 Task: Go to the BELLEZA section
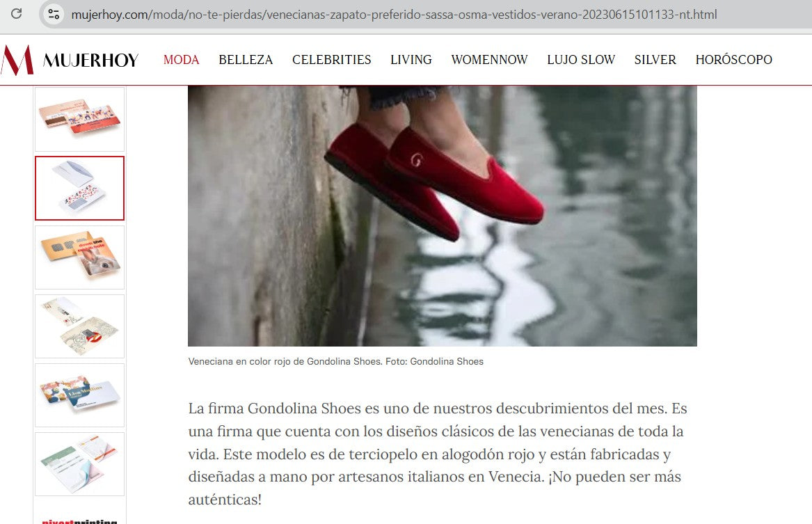[x=246, y=60]
